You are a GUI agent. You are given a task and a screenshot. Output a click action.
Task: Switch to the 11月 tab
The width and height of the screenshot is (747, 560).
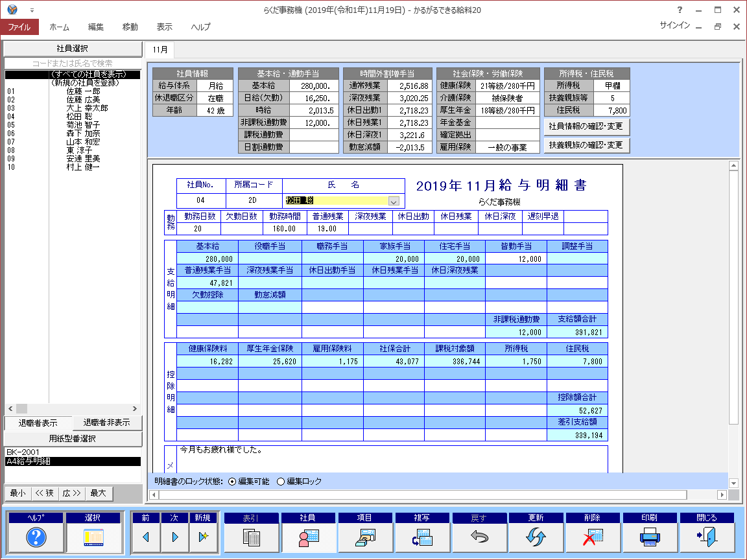pyautogui.click(x=160, y=49)
